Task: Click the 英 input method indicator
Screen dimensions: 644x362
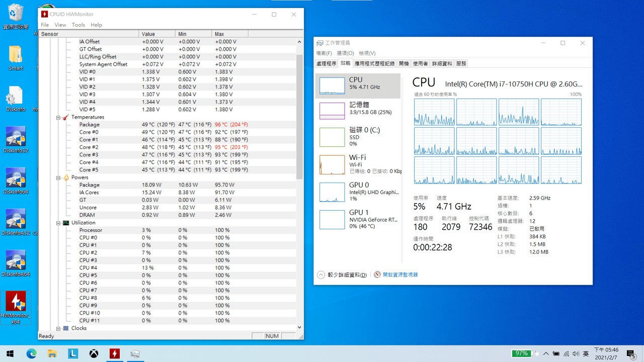Action: coord(586,354)
